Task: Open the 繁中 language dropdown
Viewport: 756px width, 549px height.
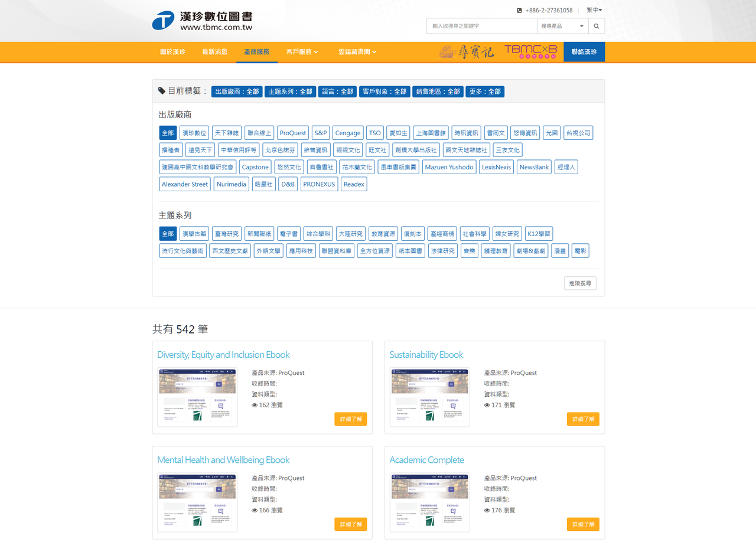Action: click(x=594, y=10)
